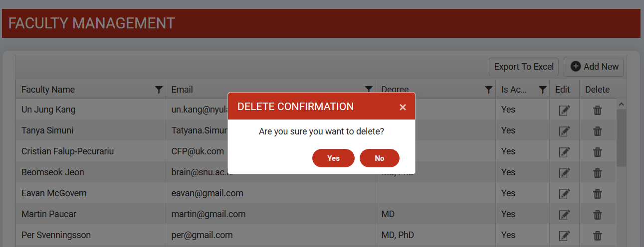Cancel deletion with the No button
644x247 pixels.
pos(380,158)
